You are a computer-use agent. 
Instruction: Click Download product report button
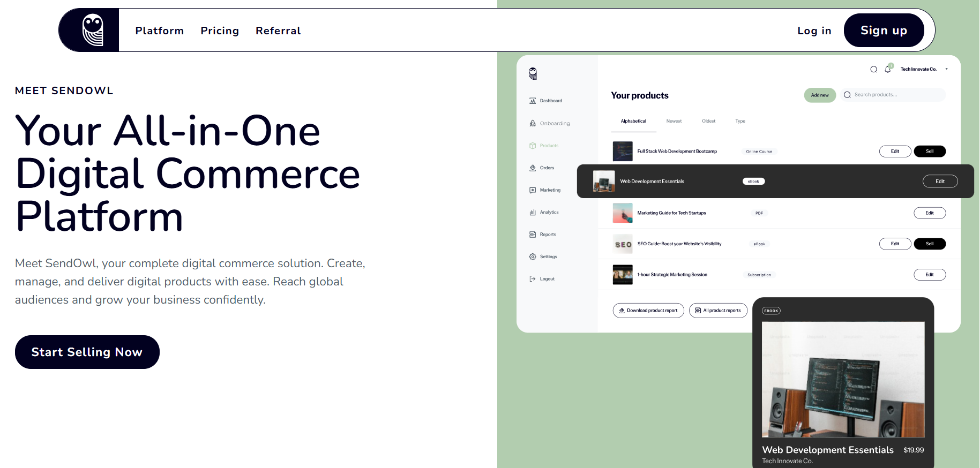[x=648, y=311]
